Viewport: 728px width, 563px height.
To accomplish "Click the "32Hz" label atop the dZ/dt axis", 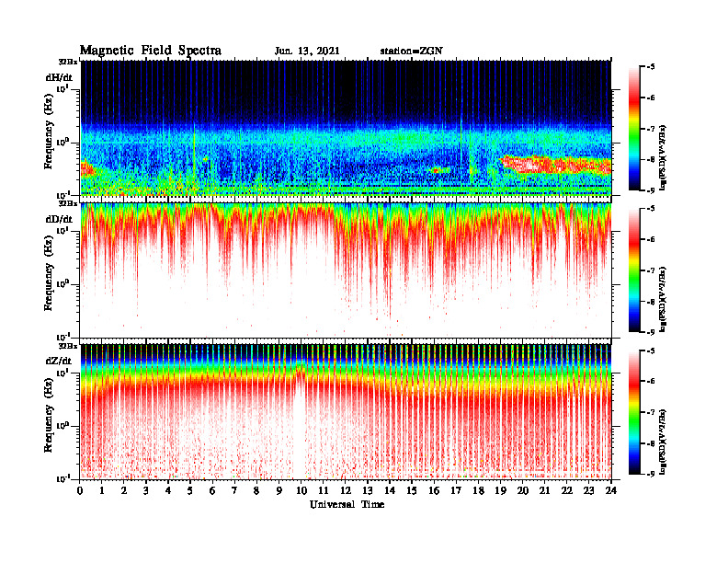I will click(68, 346).
